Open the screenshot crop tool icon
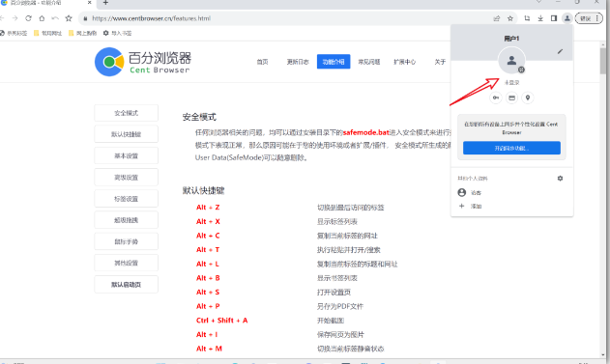The width and height of the screenshot is (610, 364). tap(527, 18)
